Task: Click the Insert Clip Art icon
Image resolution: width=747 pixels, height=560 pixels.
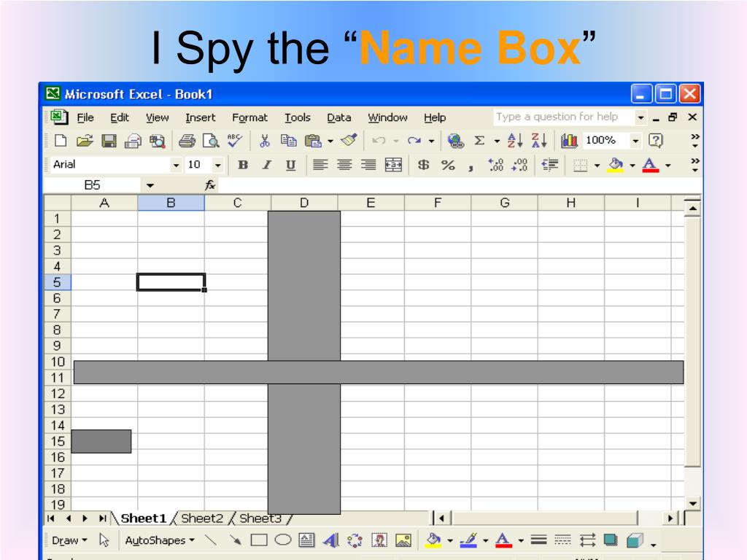Action: point(379,540)
